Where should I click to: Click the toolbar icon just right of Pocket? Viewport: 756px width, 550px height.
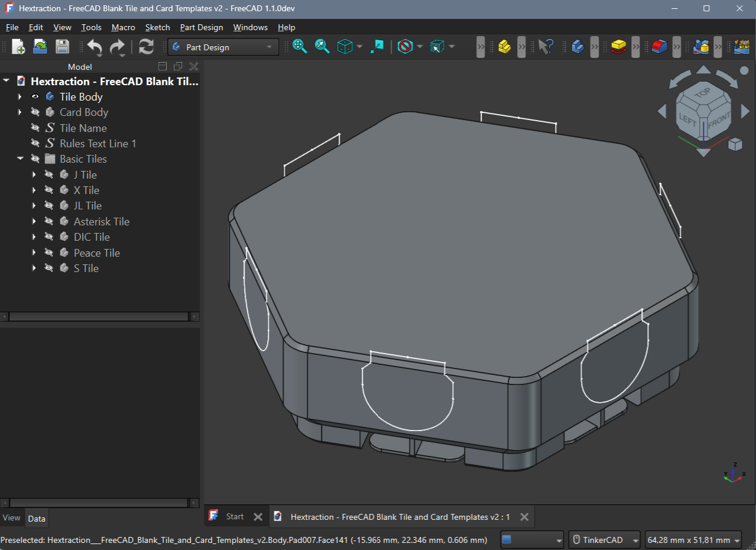point(701,47)
